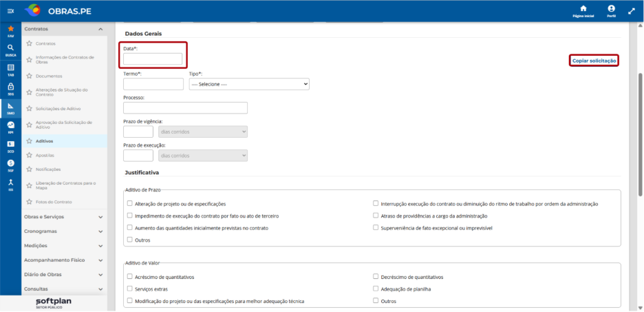
Task: Toggle fullscreen with the expand arrows icon
Action: [x=632, y=11]
